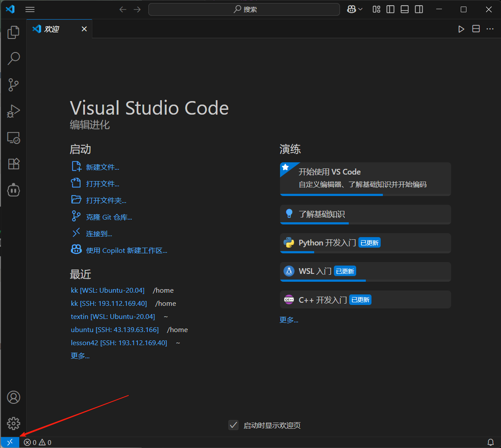Click the progress bar of WSL 入门
The width and height of the screenshot is (501, 448).
[x=365, y=280]
